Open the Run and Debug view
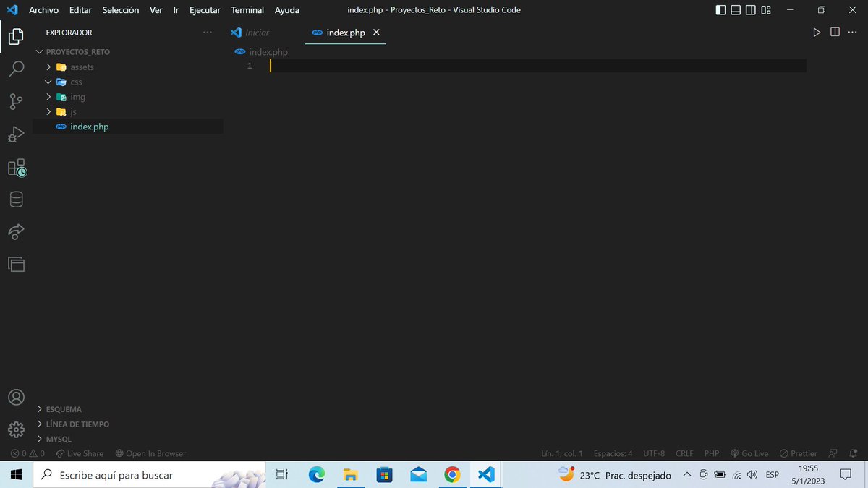 coord(16,134)
